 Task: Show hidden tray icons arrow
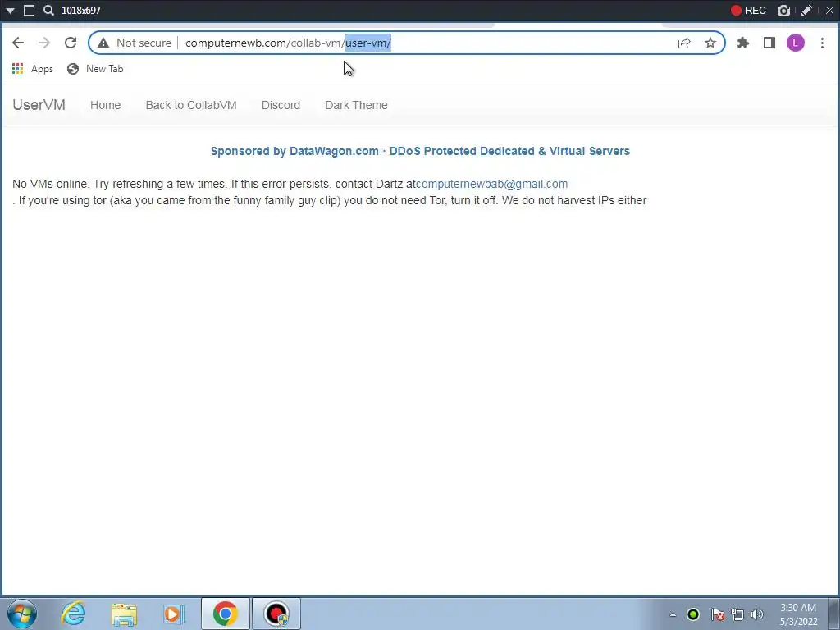(x=673, y=614)
